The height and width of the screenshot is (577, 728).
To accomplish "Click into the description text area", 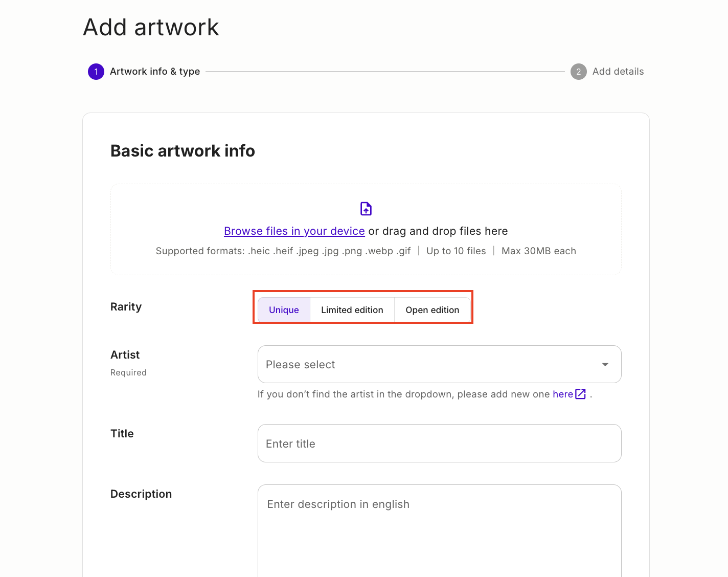I will 440,531.
